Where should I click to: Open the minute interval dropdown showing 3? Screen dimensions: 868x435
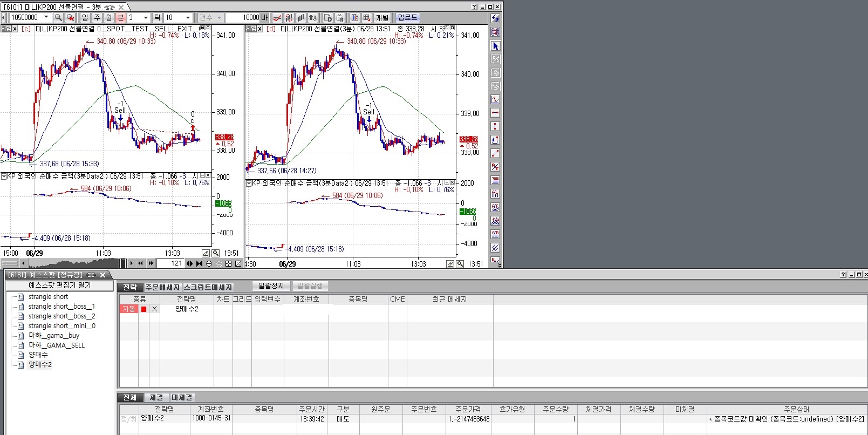click(x=145, y=18)
